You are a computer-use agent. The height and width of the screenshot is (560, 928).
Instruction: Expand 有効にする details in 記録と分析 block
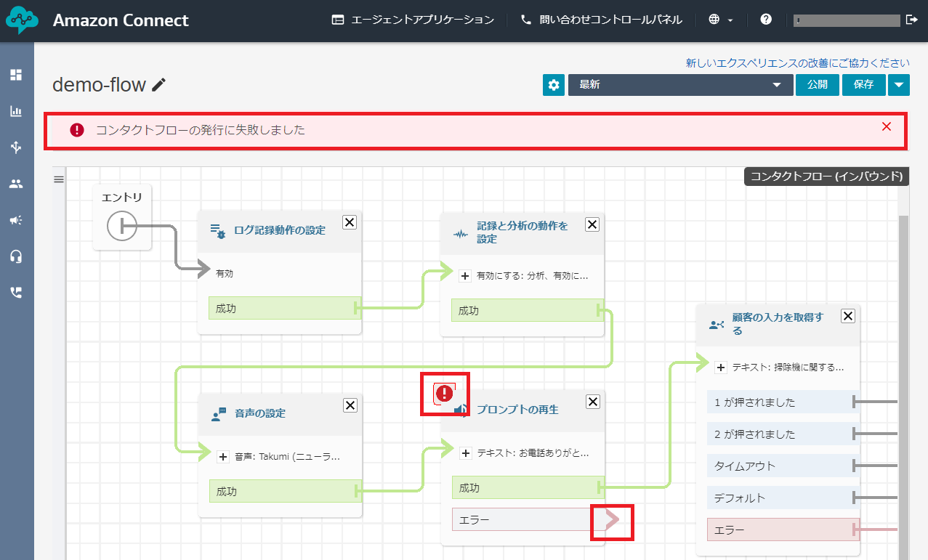466,276
